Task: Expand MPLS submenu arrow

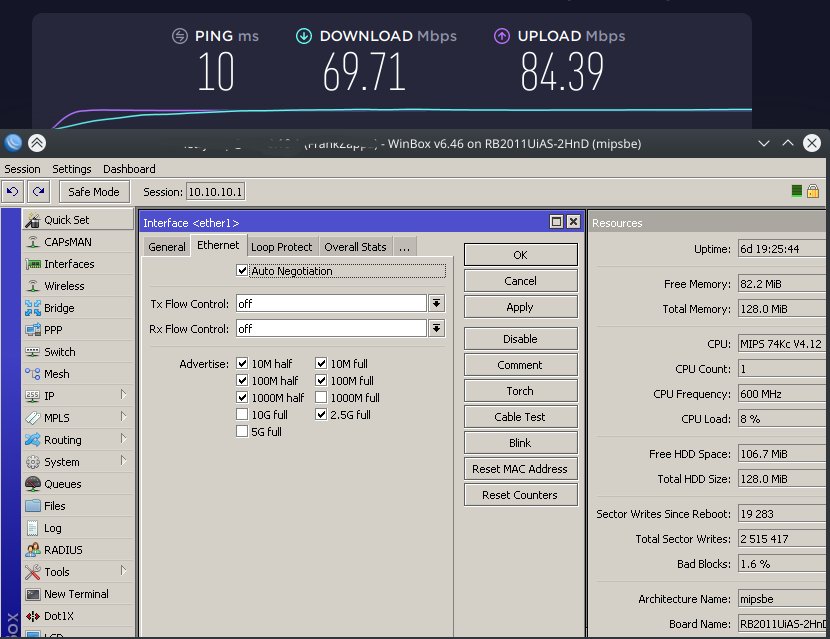Action: coord(123,417)
